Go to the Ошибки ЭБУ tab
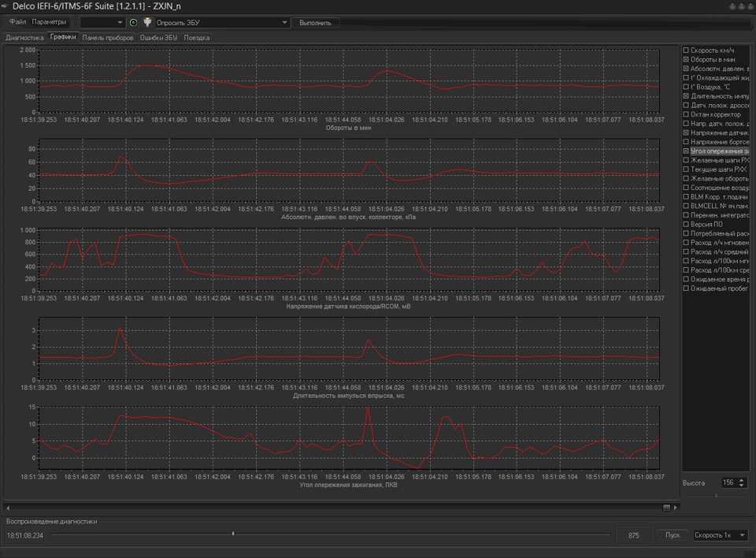The width and height of the screenshot is (756, 558). 158,38
